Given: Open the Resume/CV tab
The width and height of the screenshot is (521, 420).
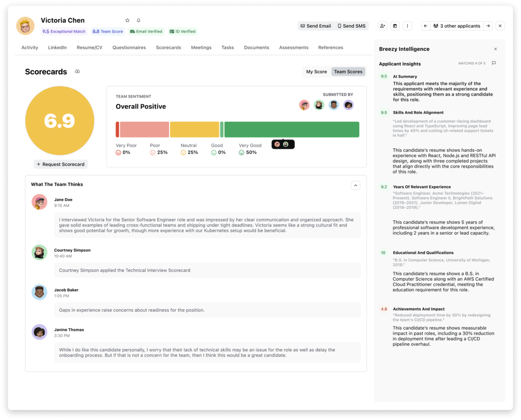Looking at the screenshot, I should click(90, 47).
